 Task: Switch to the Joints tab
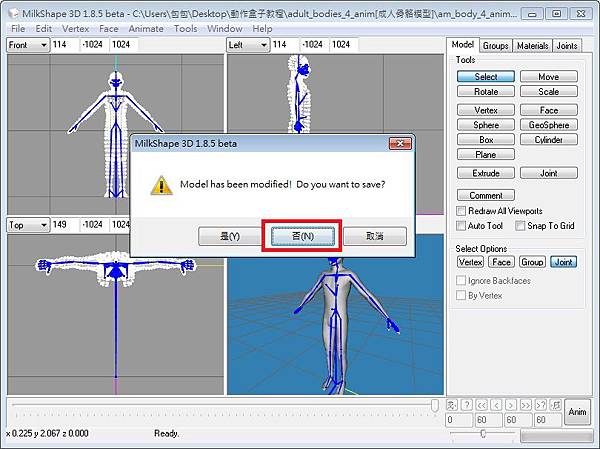point(567,46)
